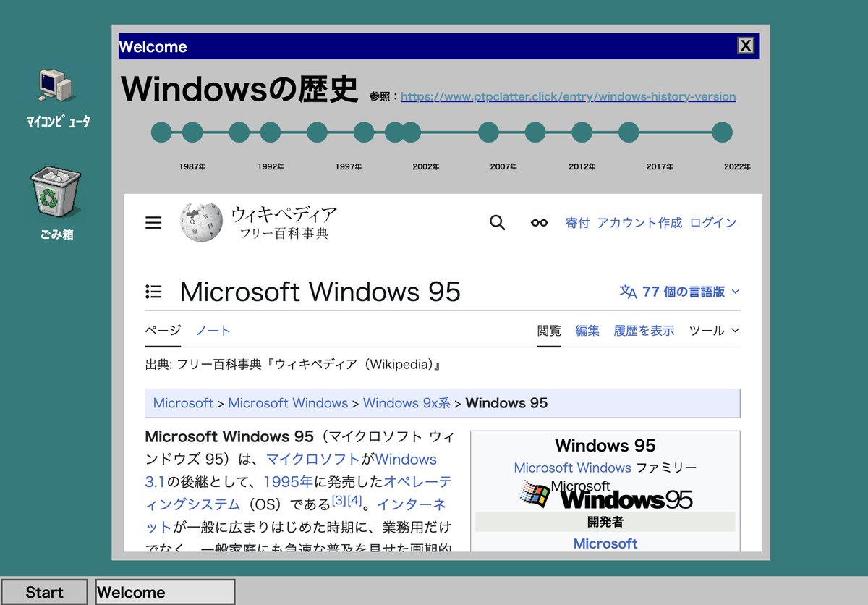Select the timeline dot above 1992年
Image resolution: width=868 pixels, height=605 pixels.
[x=271, y=132]
